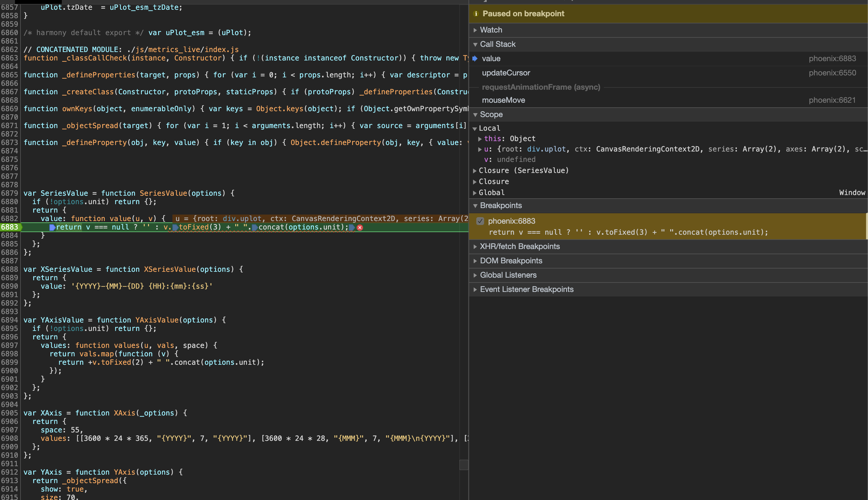Select the mouseMove frame in the call stack
Image resolution: width=868 pixels, height=500 pixels.
click(x=504, y=100)
